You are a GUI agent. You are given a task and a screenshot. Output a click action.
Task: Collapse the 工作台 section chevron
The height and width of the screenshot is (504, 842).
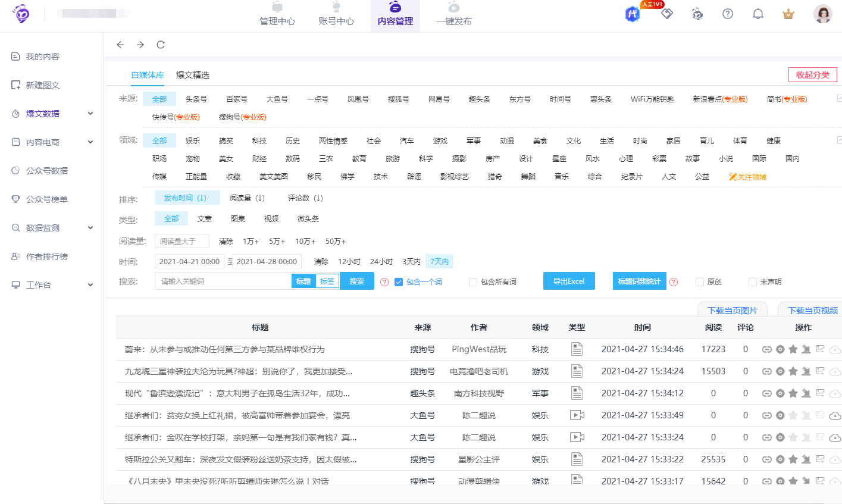click(x=90, y=284)
